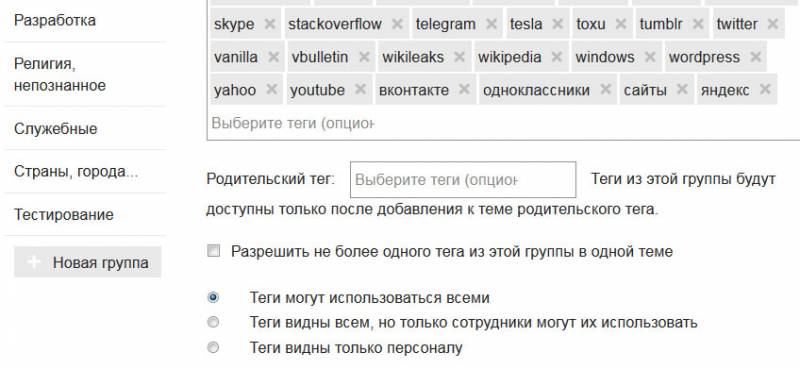
Task: Remove the windows tag
Action: 650,57
